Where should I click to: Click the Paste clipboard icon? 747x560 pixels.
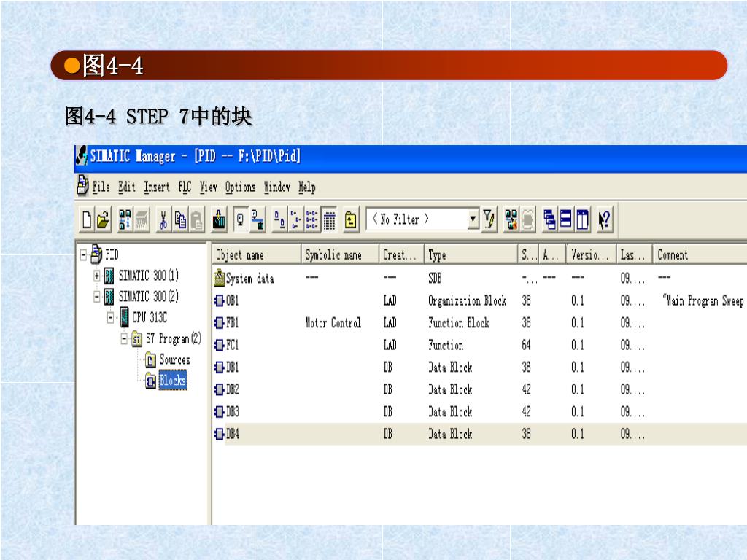tap(196, 220)
